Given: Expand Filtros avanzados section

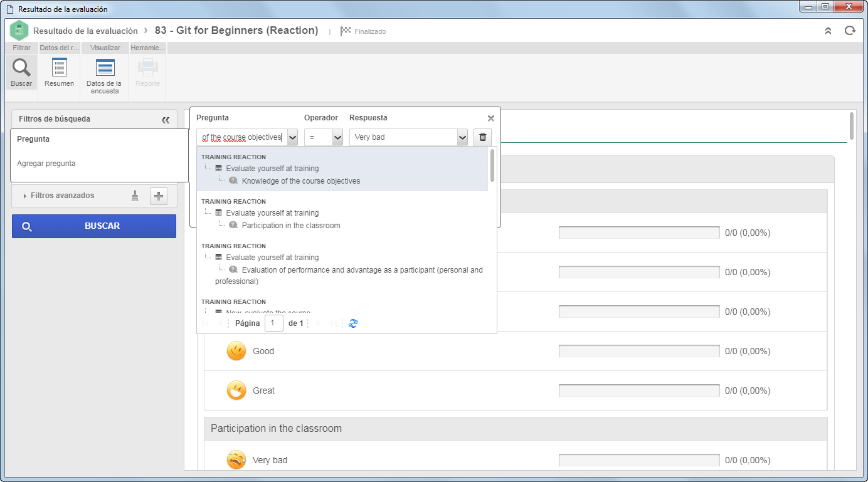Looking at the screenshot, I should 58,196.
